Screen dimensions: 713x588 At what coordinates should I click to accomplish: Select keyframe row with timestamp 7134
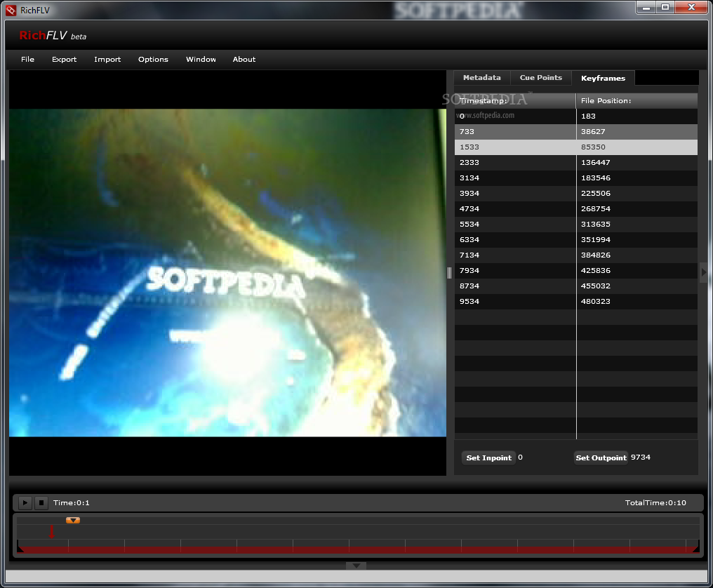click(576, 255)
